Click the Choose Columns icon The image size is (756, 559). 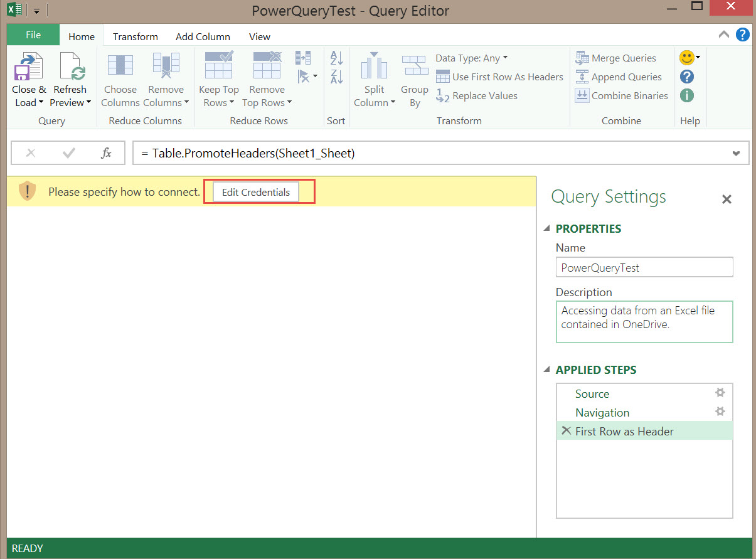pyautogui.click(x=120, y=67)
